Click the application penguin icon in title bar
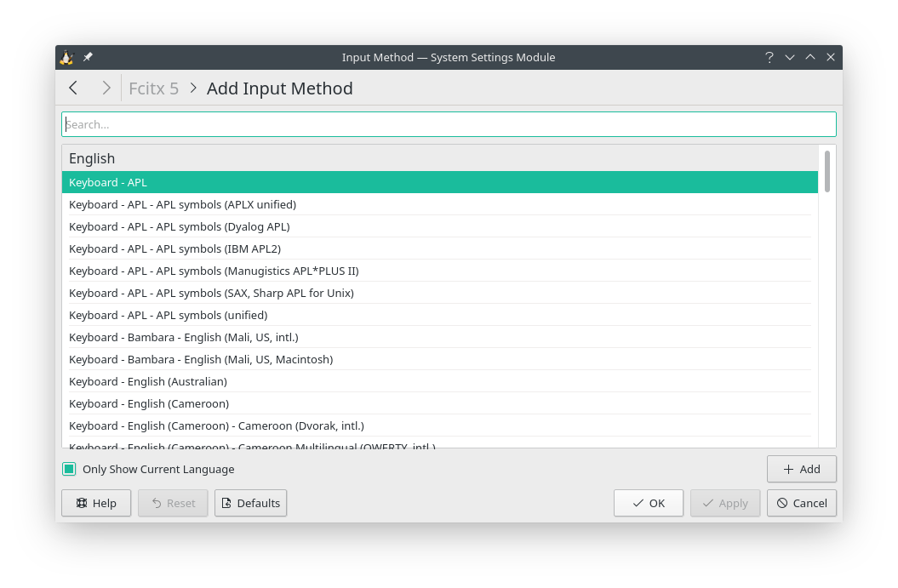 67,57
